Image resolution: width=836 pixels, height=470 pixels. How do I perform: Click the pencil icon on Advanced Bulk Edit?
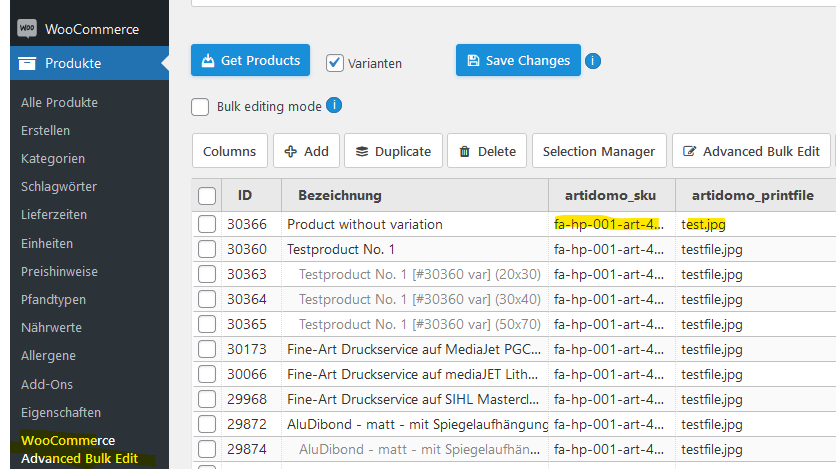(x=689, y=152)
